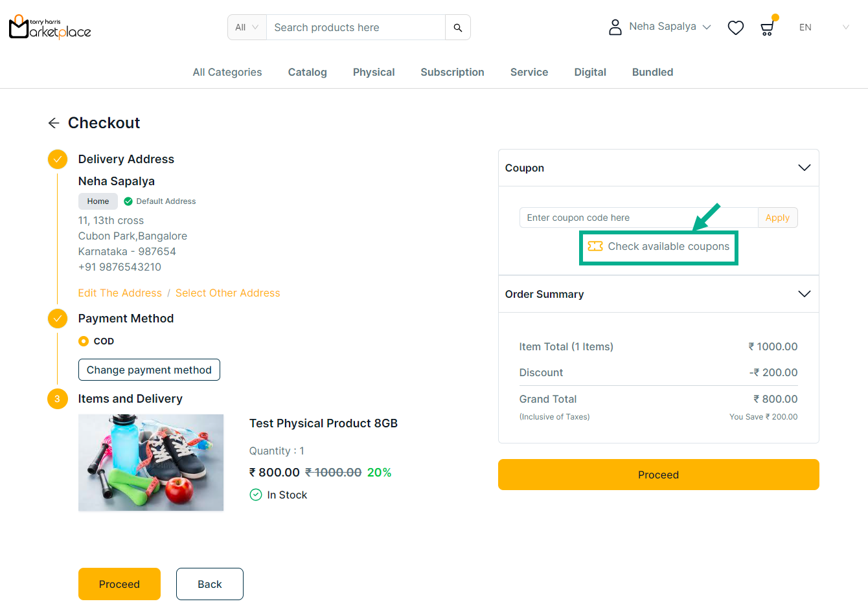868x606 pixels.
Task: Go back using Checkout arrow icon
Action: coord(54,123)
